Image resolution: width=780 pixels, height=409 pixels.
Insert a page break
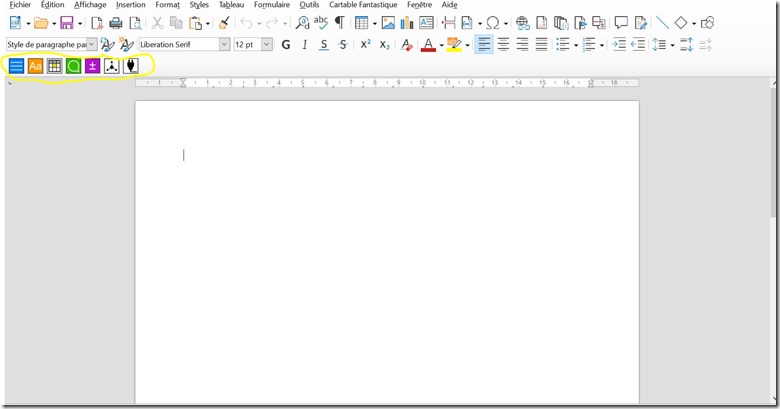(449, 23)
